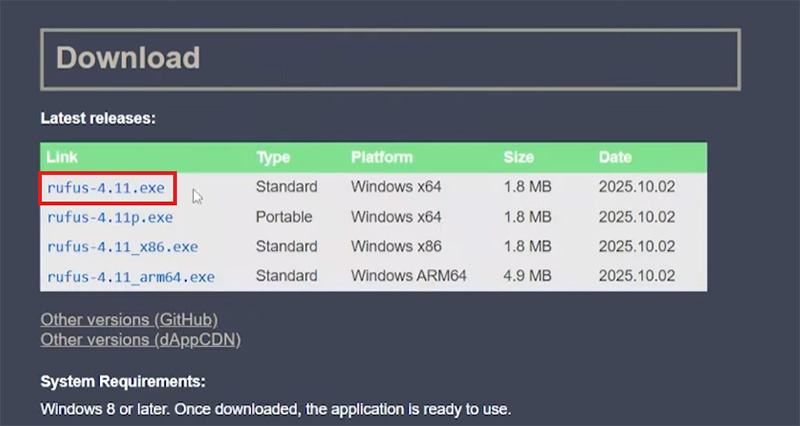This screenshot has height=426, width=800.
Task: Click the rufus-4.11p.exe portable link
Action: pos(110,217)
